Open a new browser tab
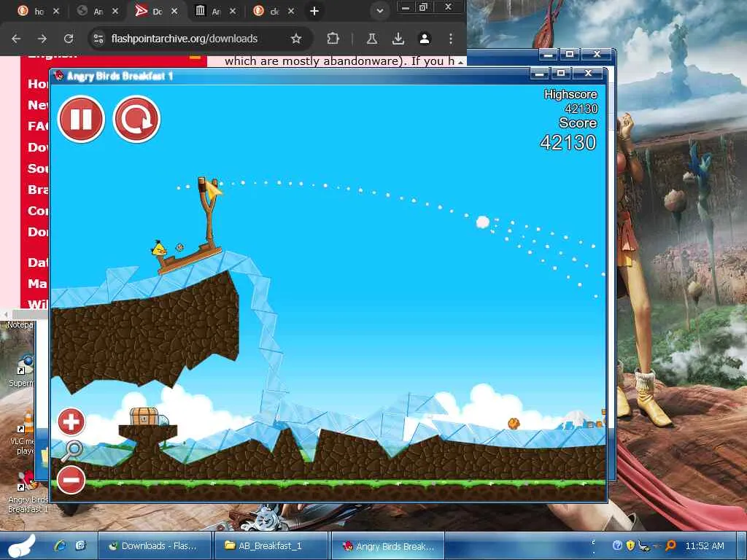Screen dimensions: 747x560 [314, 11]
